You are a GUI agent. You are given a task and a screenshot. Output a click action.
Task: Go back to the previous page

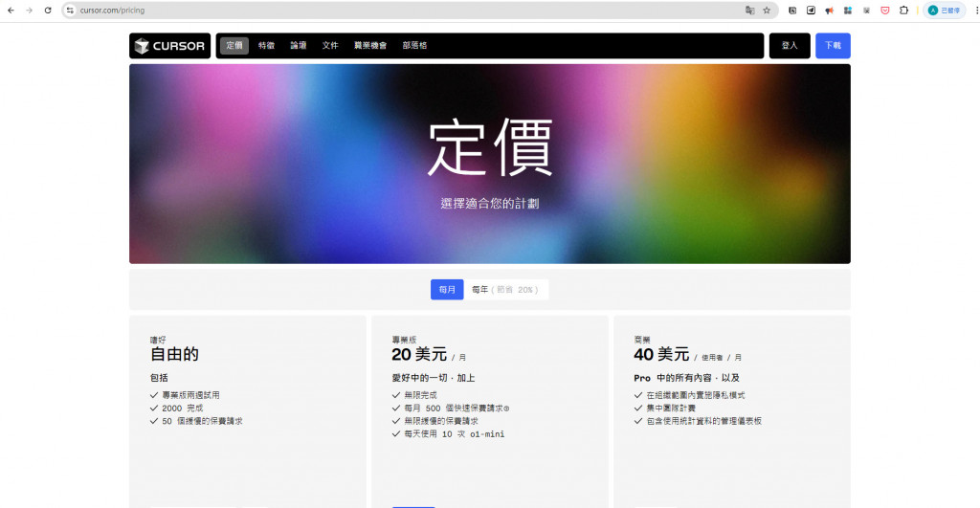(11, 10)
